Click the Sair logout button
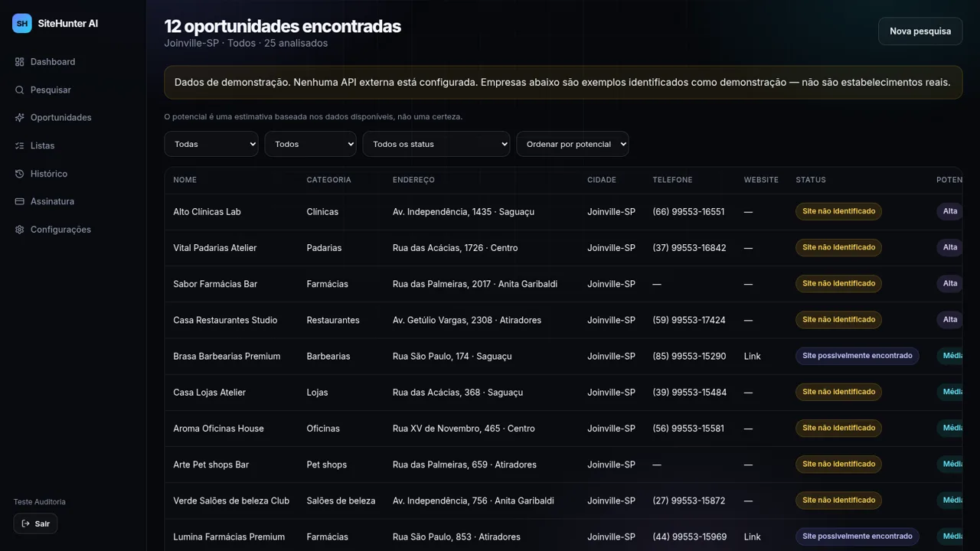 (x=35, y=523)
